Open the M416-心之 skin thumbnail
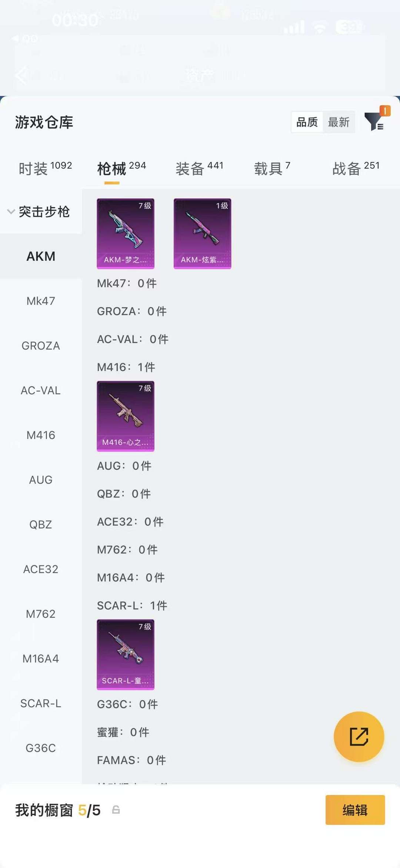The width and height of the screenshot is (400, 868). [x=126, y=416]
